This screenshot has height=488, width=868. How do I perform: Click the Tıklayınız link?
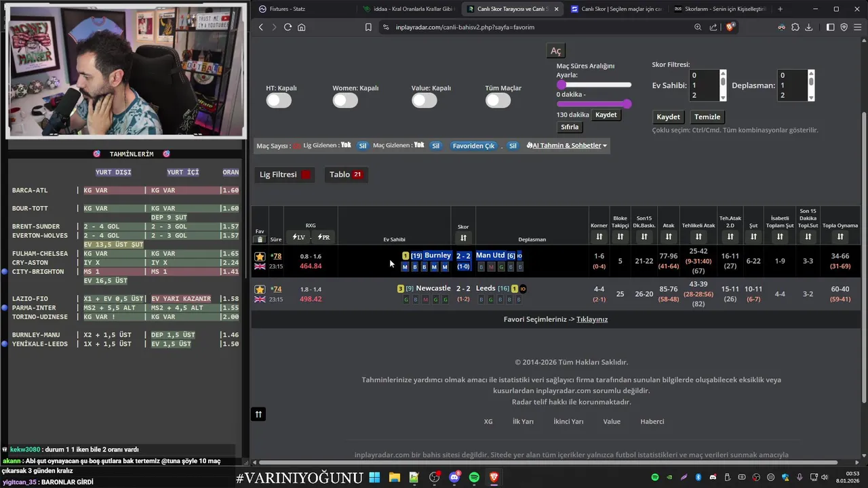pyautogui.click(x=592, y=319)
